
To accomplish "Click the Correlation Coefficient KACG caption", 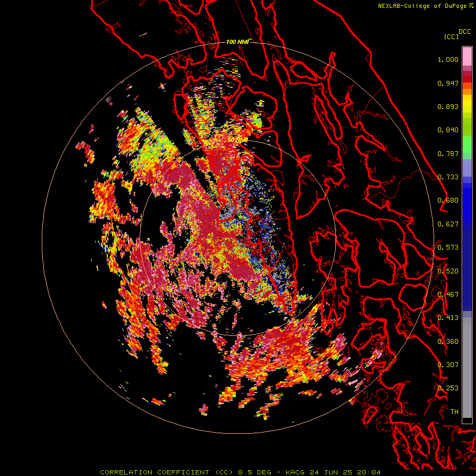I will click(x=240, y=472).
